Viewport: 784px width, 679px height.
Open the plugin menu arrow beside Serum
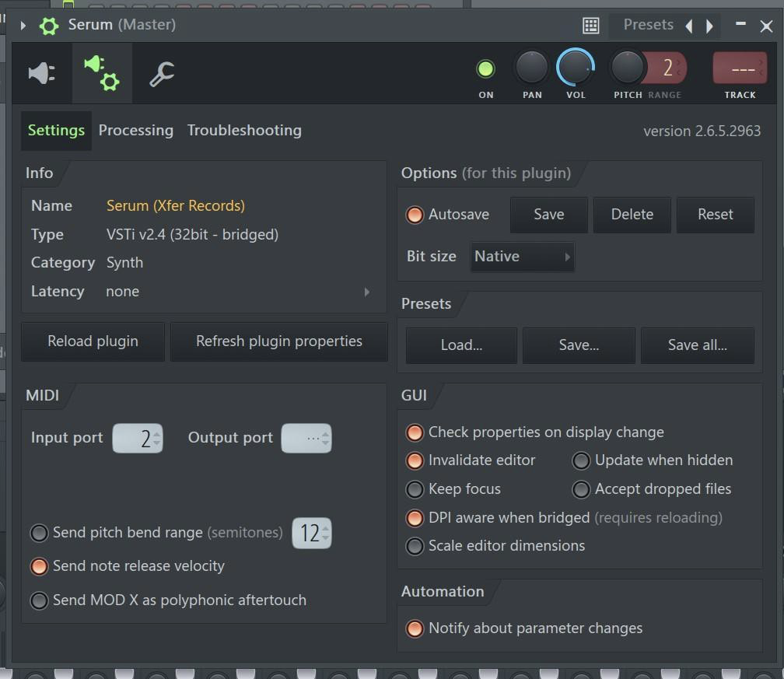click(23, 25)
